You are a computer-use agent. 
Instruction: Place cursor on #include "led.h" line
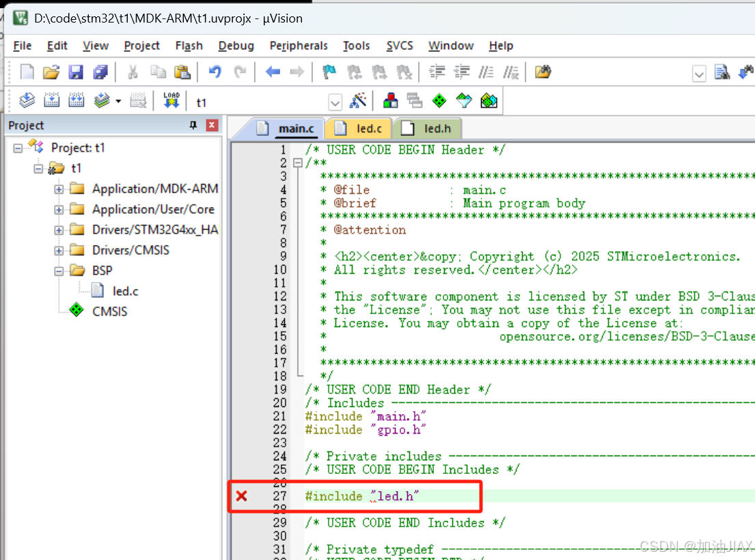[x=362, y=496]
